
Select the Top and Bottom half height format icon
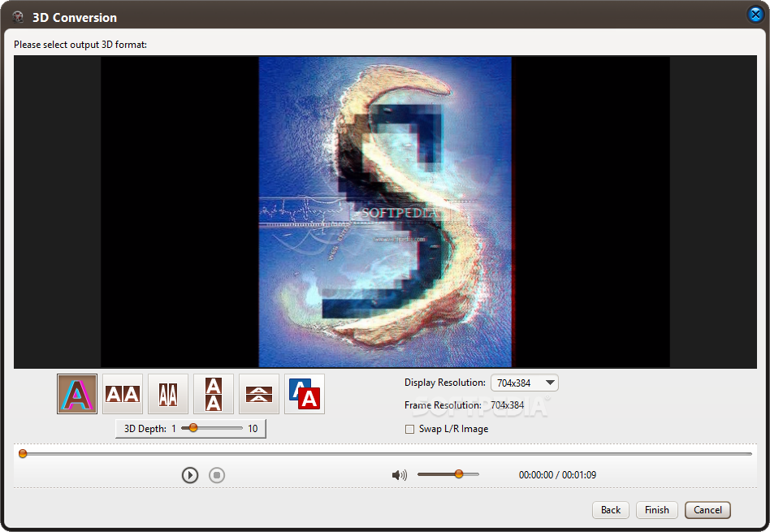(259, 394)
